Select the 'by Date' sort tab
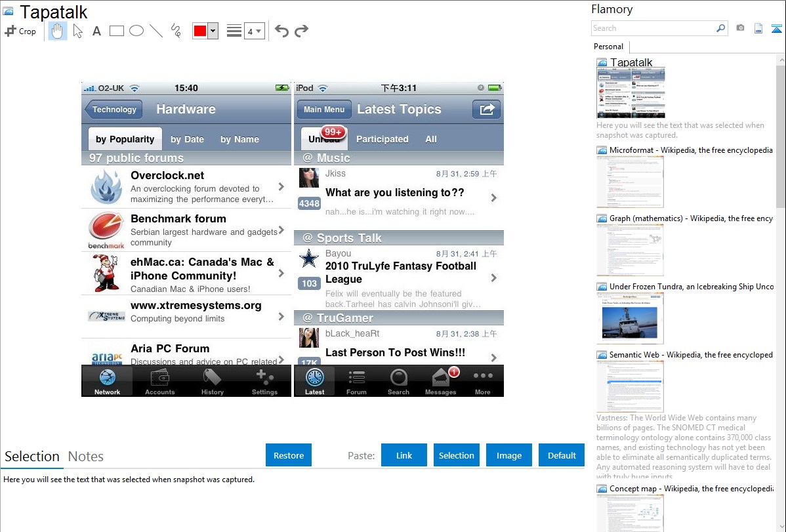This screenshot has height=532, width=786. 187,139
